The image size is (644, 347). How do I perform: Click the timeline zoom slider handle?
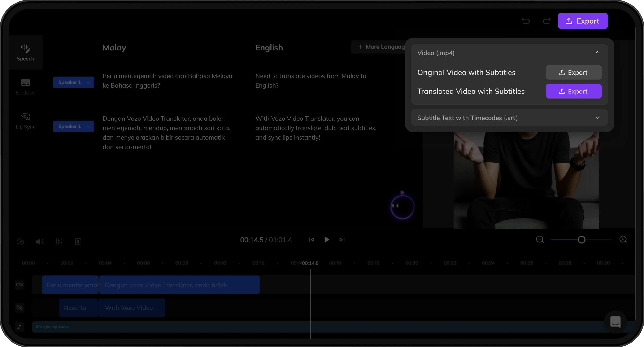(582, 240)
